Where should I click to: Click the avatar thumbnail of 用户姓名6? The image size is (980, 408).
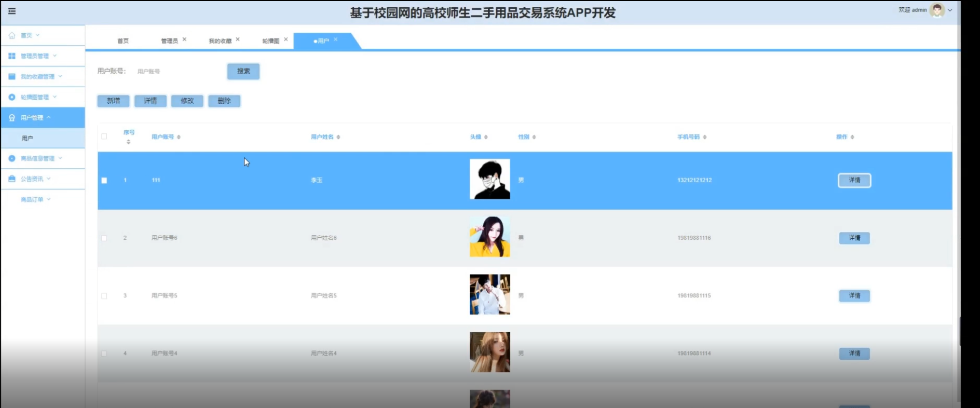[490, 237]
